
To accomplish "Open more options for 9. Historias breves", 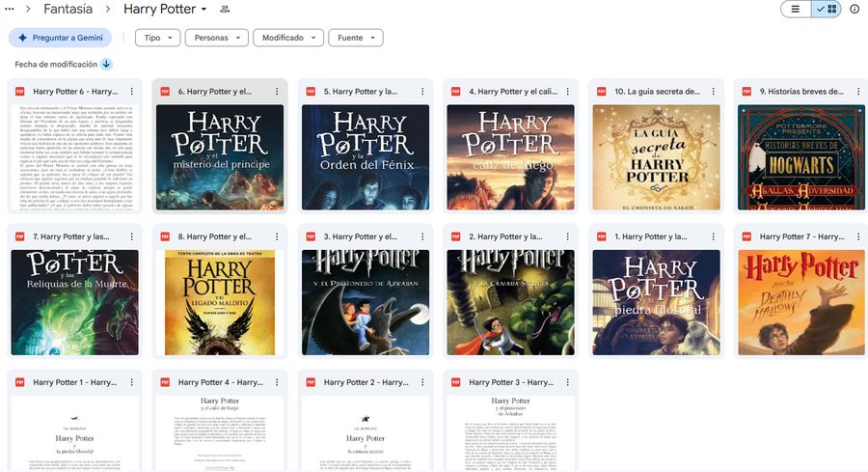I will 858,92.
